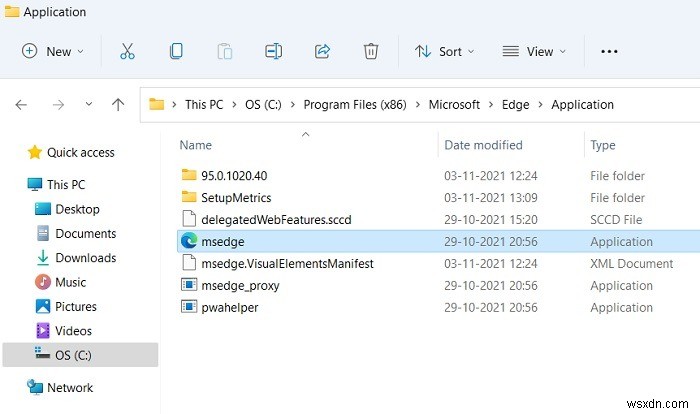
Task: Click the Share icon in toolbar
Action: coord(322,51)
